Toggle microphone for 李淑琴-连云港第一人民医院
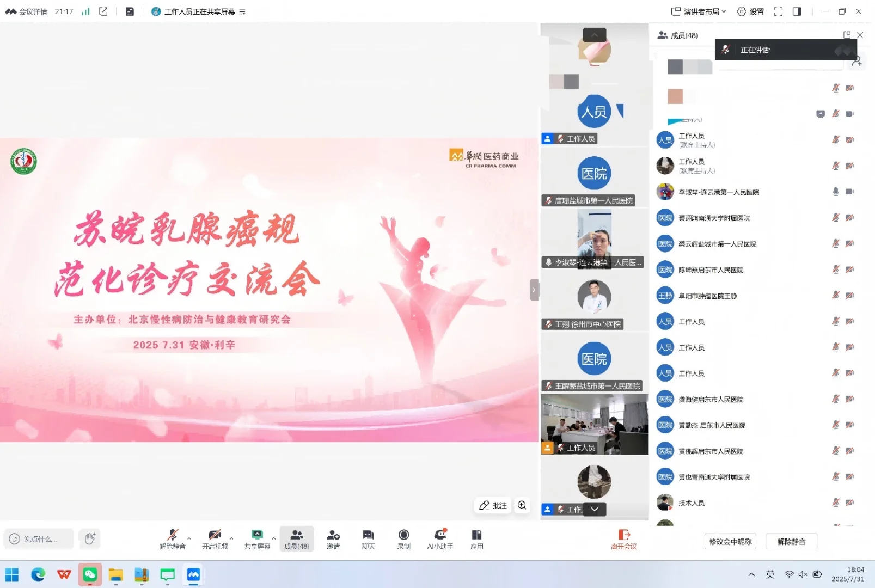 pos(836,192)
